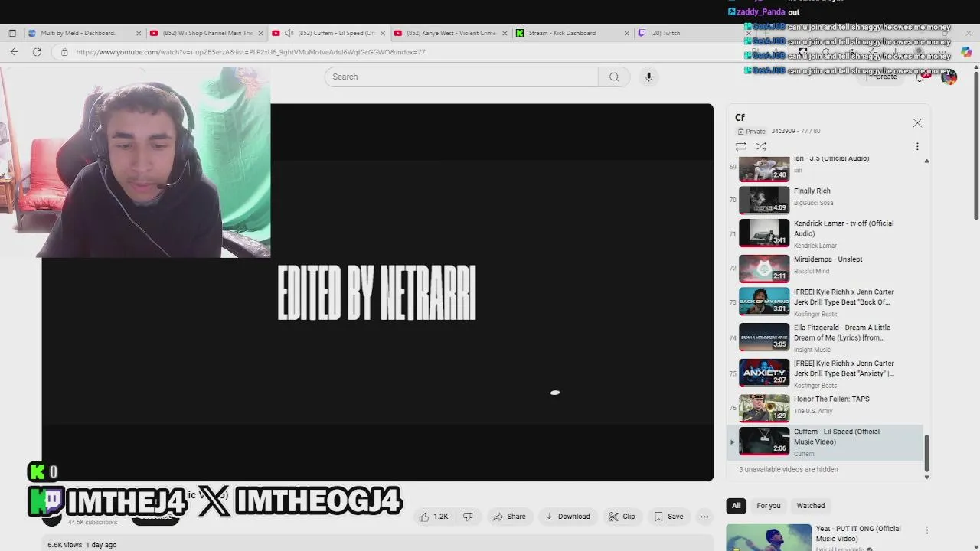Share this video
This screenshot has width=980, height=551.
tap(509, 517)
